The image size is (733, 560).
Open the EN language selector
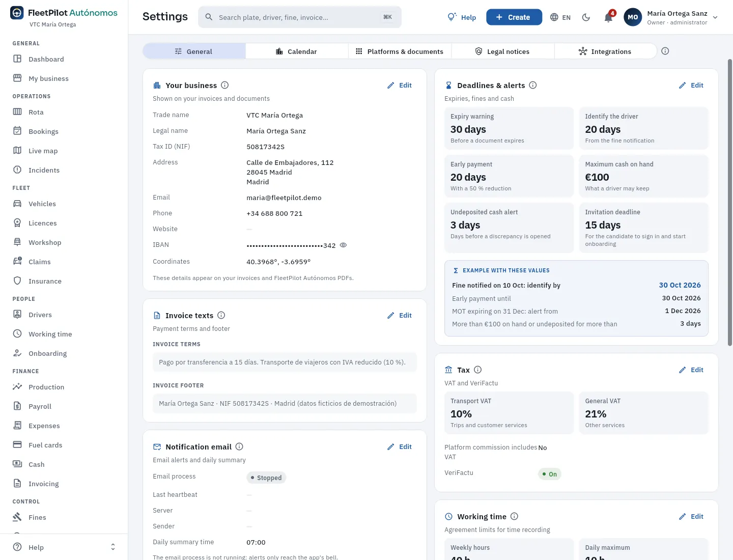pos(560,17)
